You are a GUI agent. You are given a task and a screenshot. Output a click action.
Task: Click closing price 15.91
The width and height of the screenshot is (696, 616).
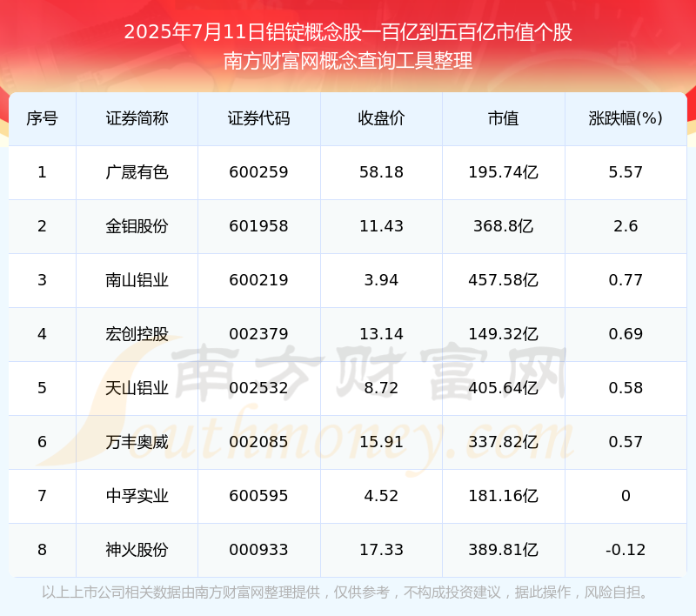[381, 442]
